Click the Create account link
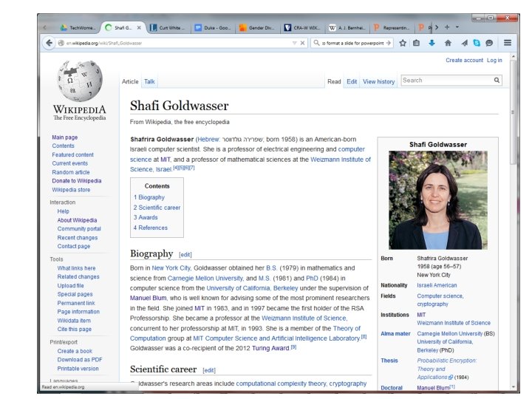 (464, 60)
